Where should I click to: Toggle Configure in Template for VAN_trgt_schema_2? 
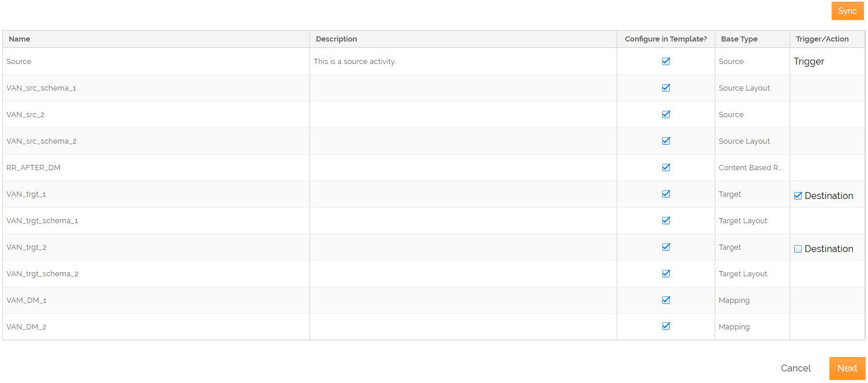[x=666, y=273]
